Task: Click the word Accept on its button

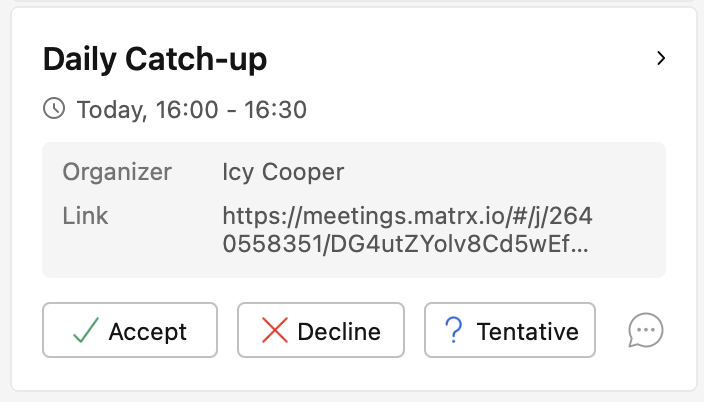Action: click(148, 331)
